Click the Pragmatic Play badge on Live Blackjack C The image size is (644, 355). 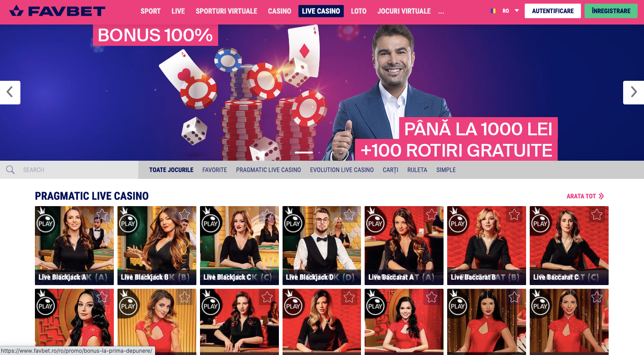coord(210,222)
